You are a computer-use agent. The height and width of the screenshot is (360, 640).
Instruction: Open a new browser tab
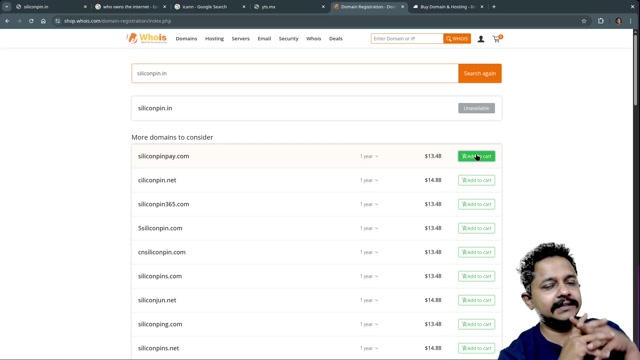tap(494, 7)
